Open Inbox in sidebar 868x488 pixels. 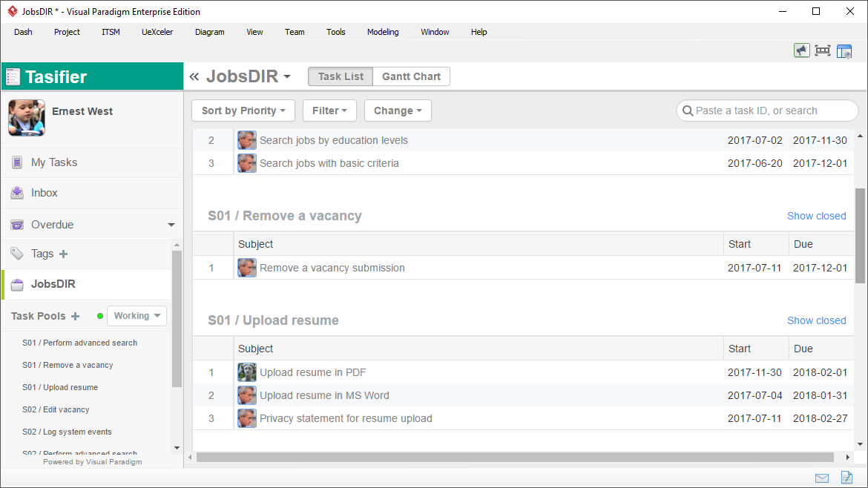(93, 193)
